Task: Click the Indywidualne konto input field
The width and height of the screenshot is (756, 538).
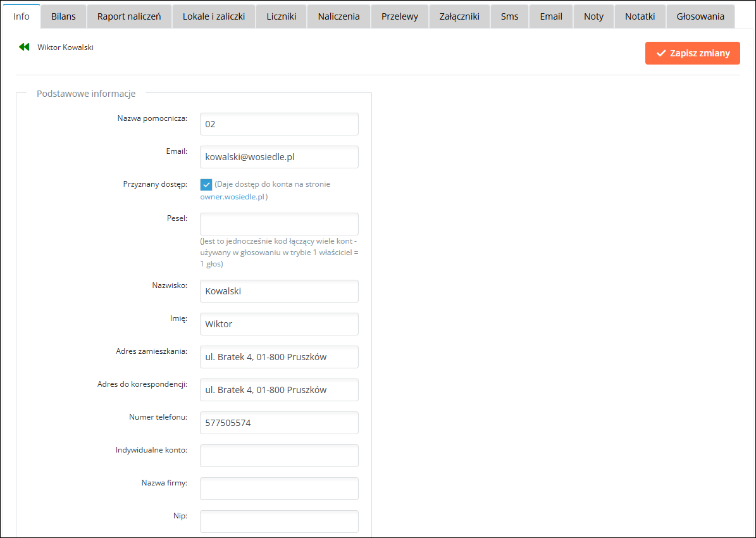Action: (x=279, y=456)
